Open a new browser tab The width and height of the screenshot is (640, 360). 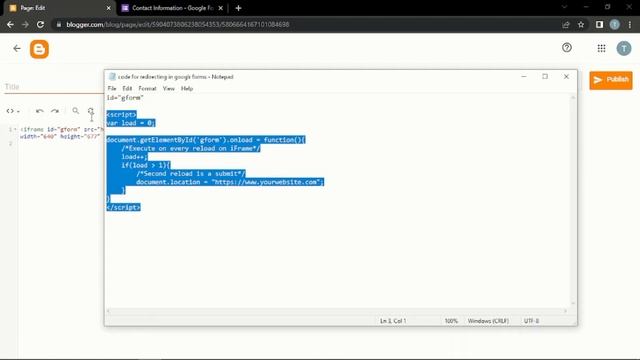pos(238,8)
